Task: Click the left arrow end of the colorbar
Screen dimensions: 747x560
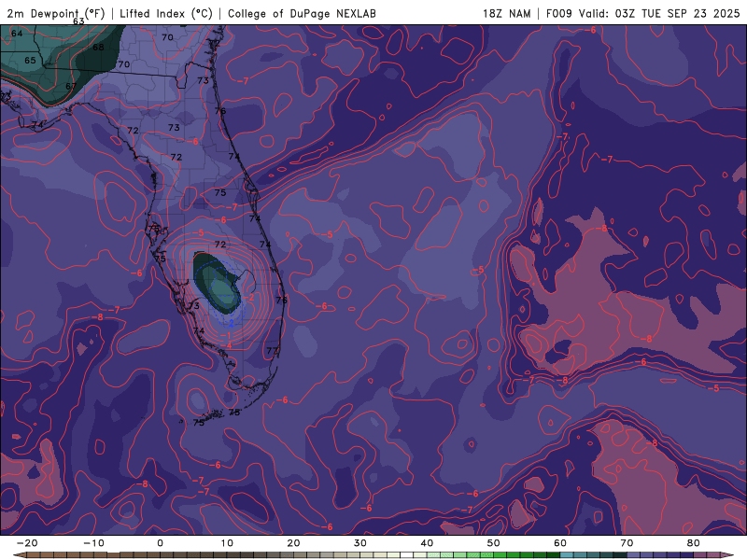Action: tap(18, 555)
